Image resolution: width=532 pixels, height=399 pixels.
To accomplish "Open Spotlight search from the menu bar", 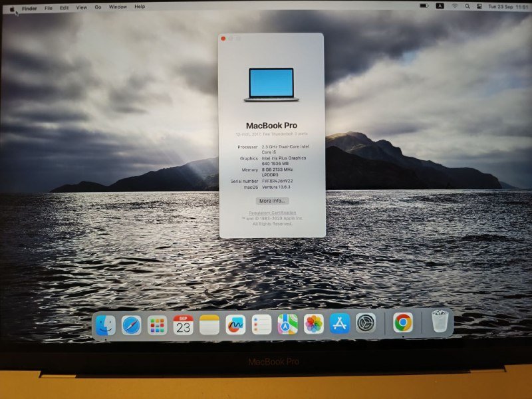I will coord(467,6).
